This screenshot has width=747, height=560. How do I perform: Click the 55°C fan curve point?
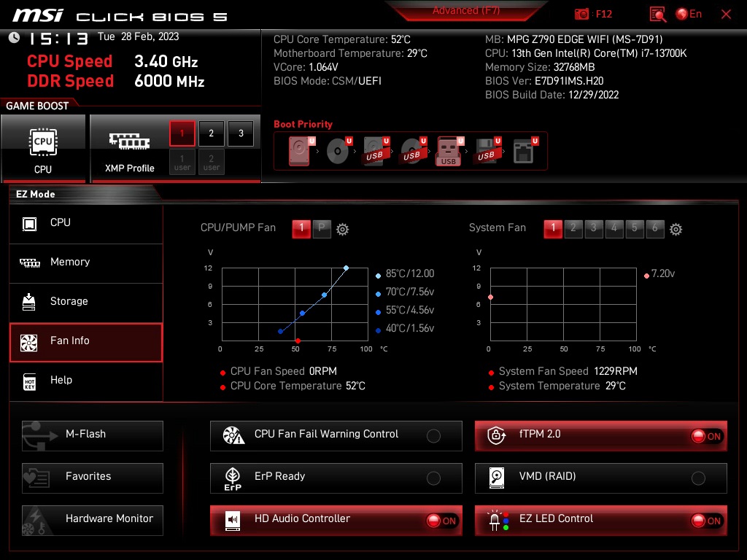pos(303,314)
